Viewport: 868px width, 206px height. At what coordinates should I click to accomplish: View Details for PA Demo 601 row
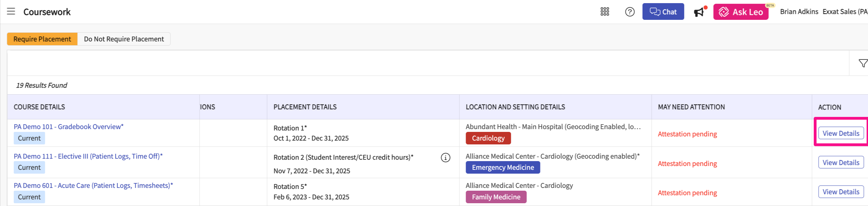pyautogui.click(x=841, y=192)
